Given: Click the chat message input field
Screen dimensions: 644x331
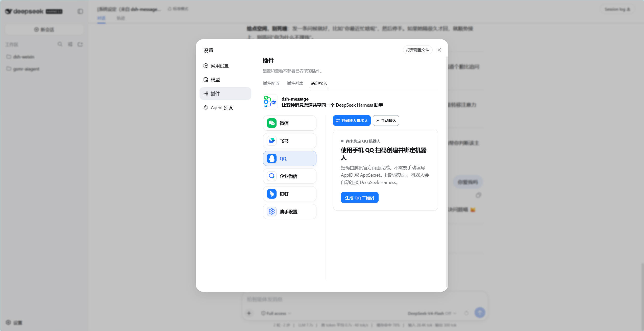Looking at the screenshot, I should [x=364, y=299].
